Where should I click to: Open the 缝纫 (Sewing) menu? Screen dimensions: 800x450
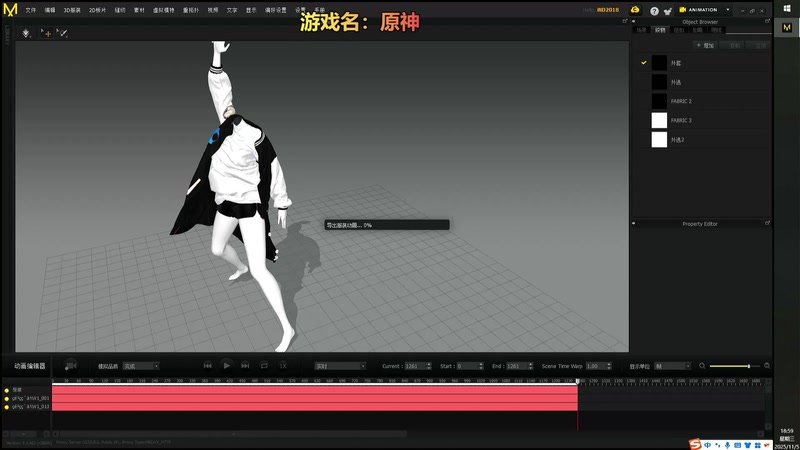(x=120, y=10)
